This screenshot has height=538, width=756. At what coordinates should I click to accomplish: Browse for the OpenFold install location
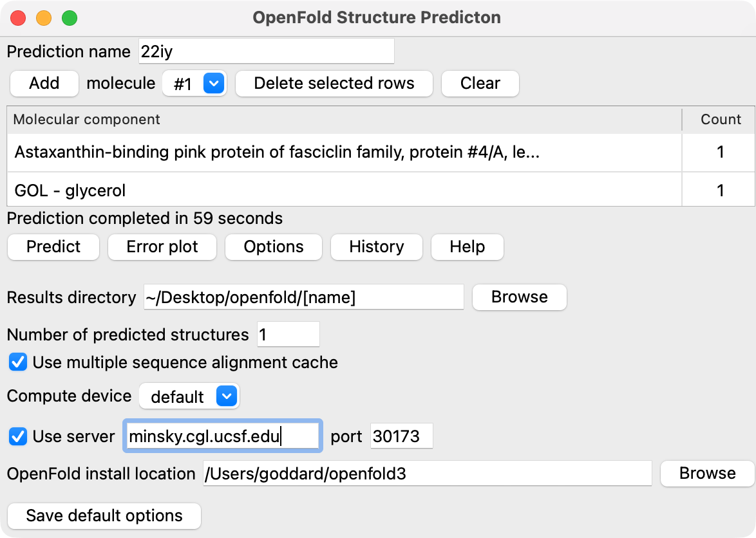[707, 474]
